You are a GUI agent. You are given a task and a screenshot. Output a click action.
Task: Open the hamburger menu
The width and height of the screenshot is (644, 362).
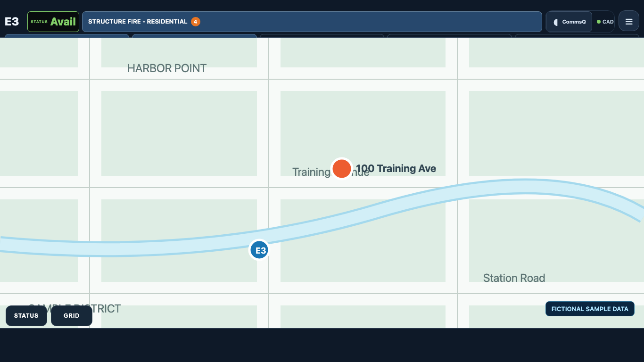click(629, 22)
